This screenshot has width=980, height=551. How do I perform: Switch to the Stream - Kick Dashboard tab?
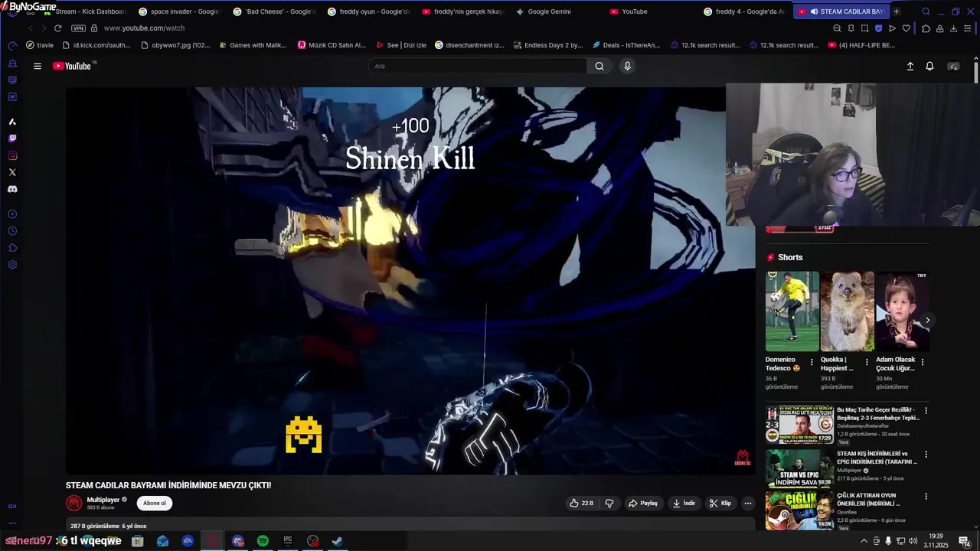[86, 11]
